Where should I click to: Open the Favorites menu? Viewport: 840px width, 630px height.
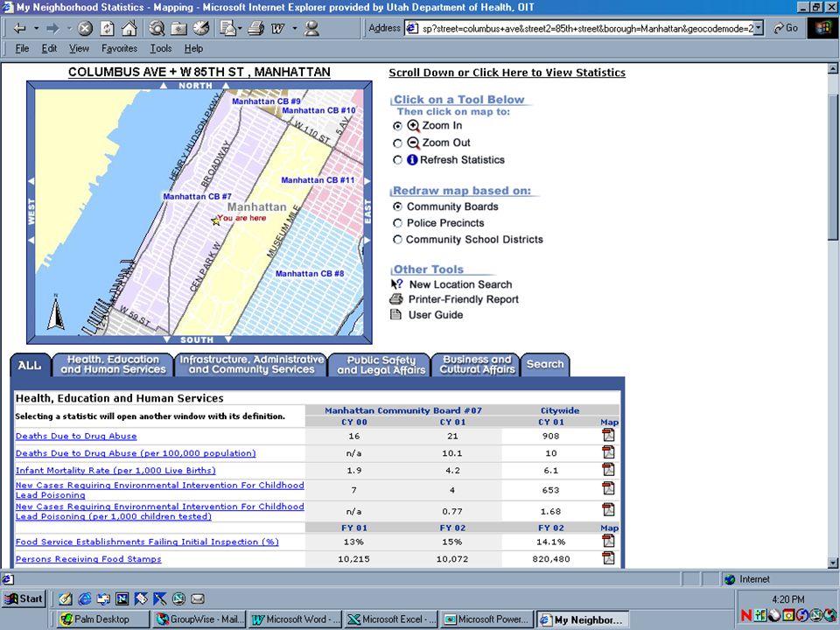pyautogui.click(x=120, y=48)
